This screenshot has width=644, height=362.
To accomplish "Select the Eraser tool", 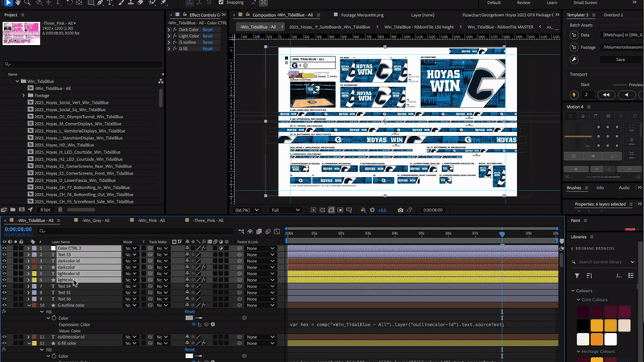I will coord(140,2).
